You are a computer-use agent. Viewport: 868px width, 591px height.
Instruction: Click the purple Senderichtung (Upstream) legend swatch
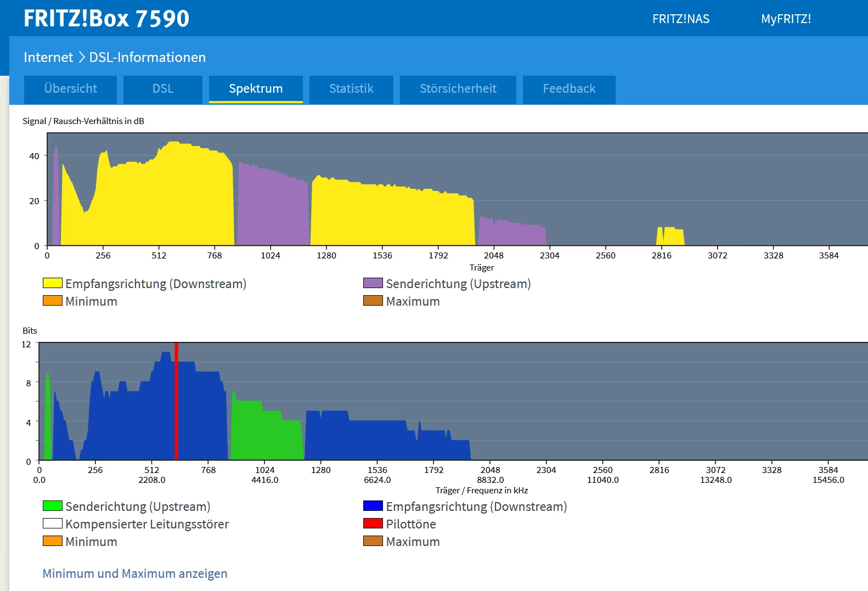click(x=373, y=283)
